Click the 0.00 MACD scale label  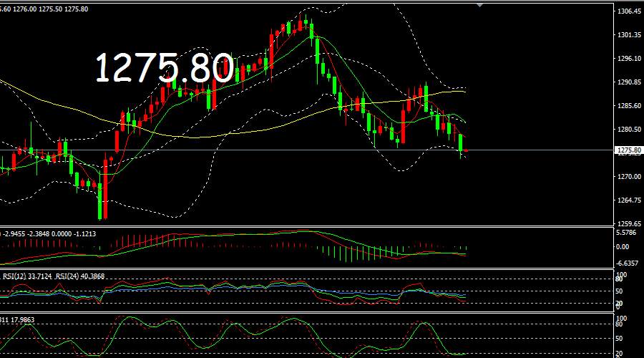pos(623,246)
